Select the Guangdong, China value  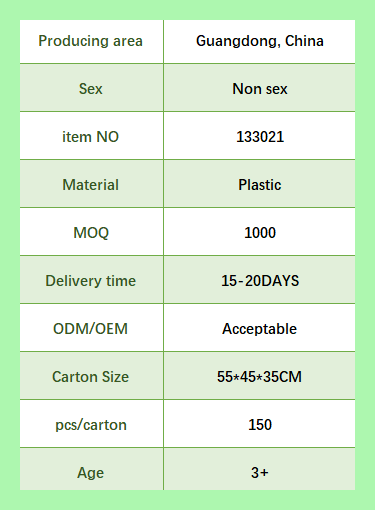click(x=260, y=41)
